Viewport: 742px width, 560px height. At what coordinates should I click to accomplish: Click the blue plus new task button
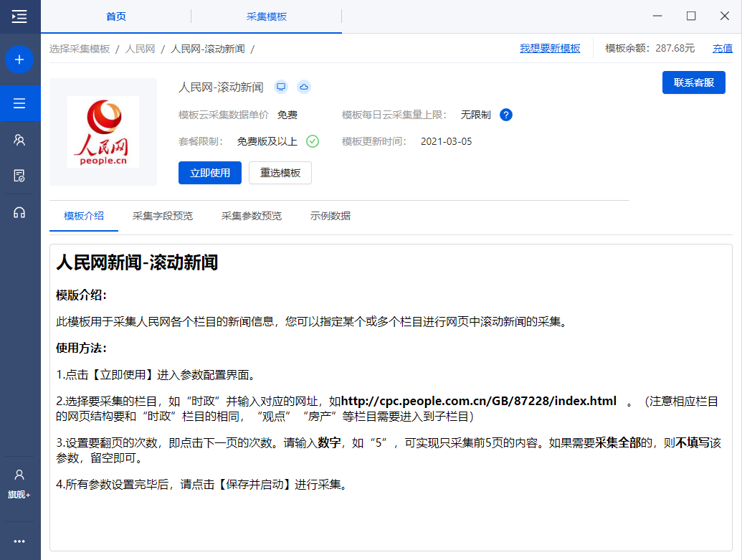click(x=19, y=60)
